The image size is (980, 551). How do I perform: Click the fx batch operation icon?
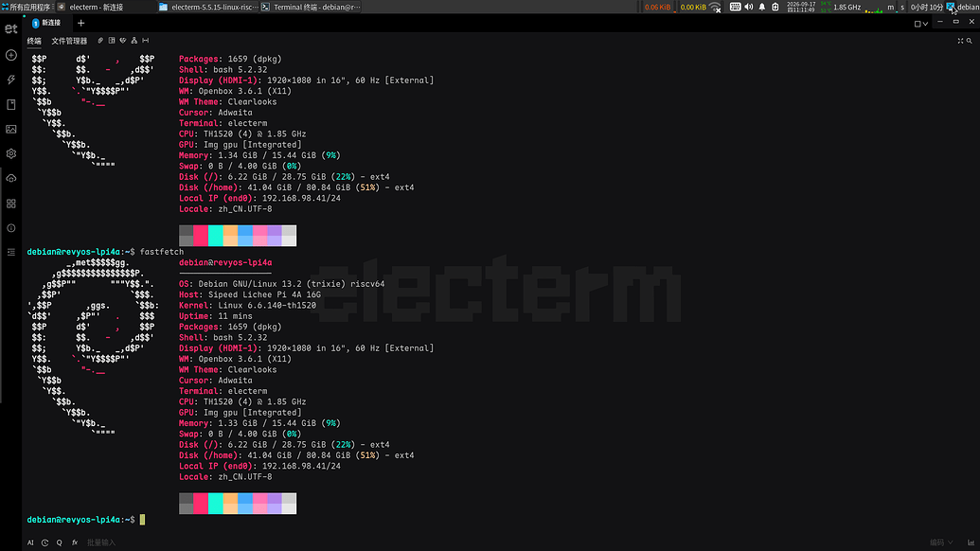[x=75, y=542]
